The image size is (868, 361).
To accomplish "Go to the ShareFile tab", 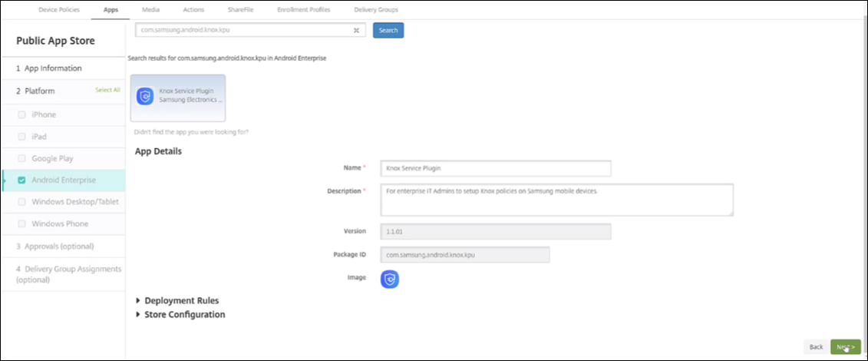I will pos(240,9).
